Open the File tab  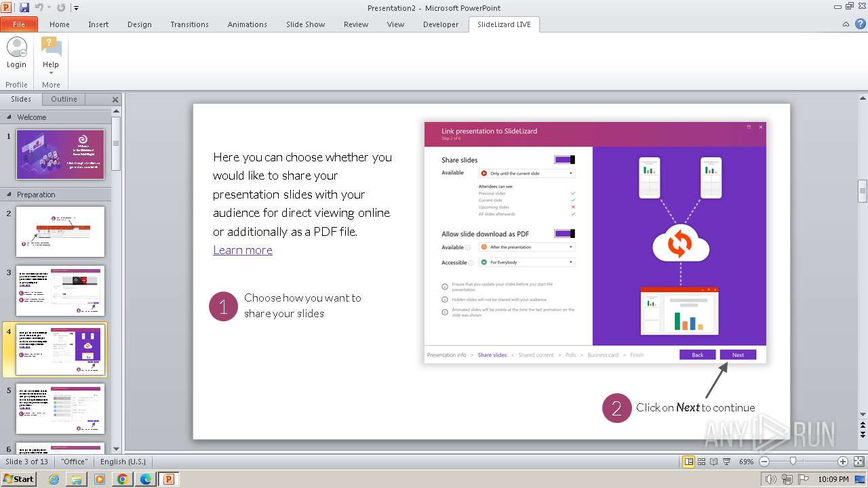19,24
